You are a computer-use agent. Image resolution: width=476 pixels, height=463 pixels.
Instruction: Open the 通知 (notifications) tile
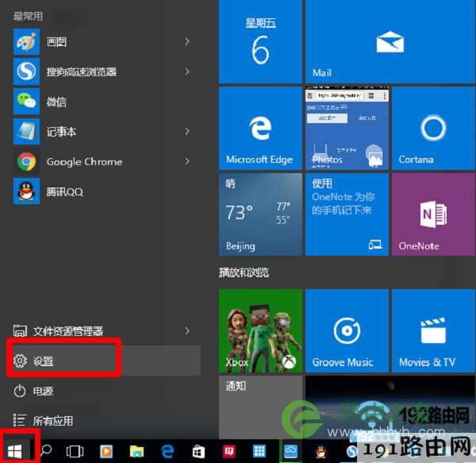pos(260,407)
